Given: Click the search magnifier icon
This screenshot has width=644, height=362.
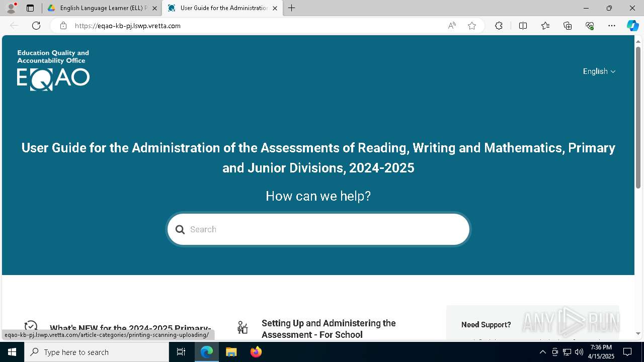Looking at the screenshot, I should (180, 230).
